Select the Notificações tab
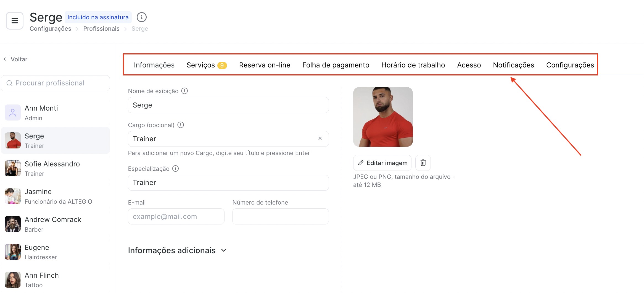Image resolution: width=644 pixels, height=293 pixels. (513, 65)
